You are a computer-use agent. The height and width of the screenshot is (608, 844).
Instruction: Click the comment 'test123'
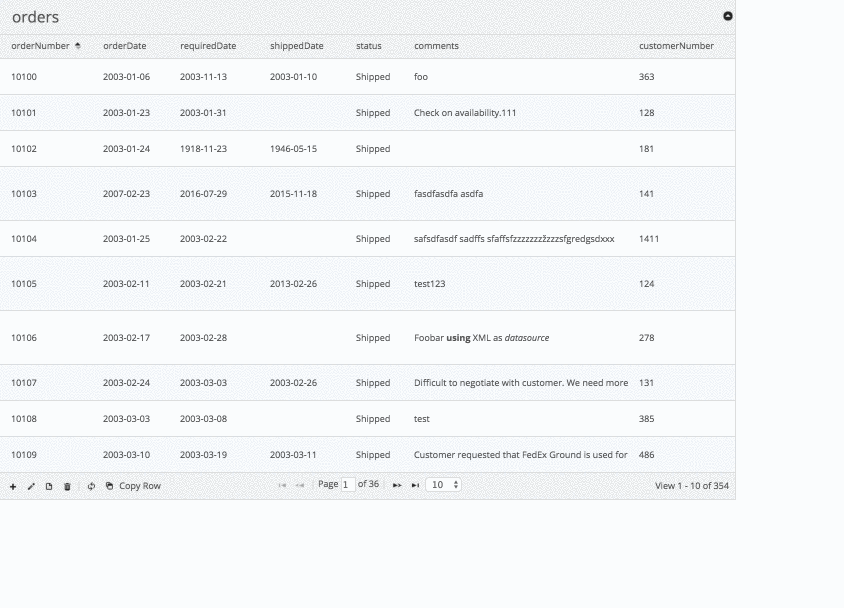tap(430, 284)
